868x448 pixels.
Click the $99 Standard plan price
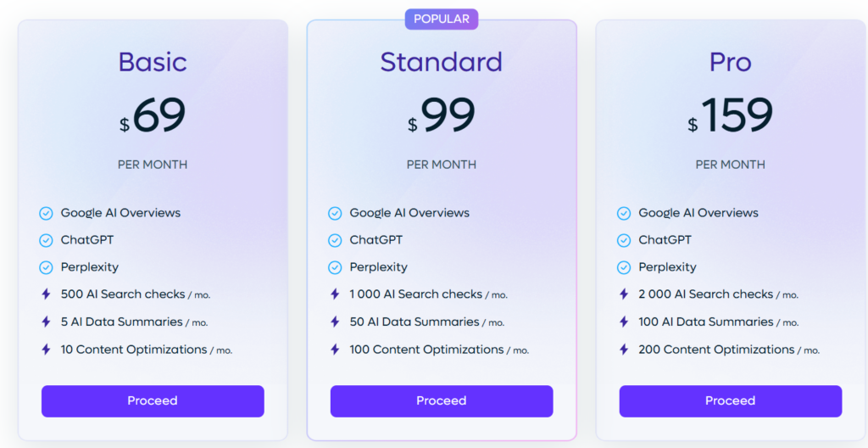pos(442,116)
